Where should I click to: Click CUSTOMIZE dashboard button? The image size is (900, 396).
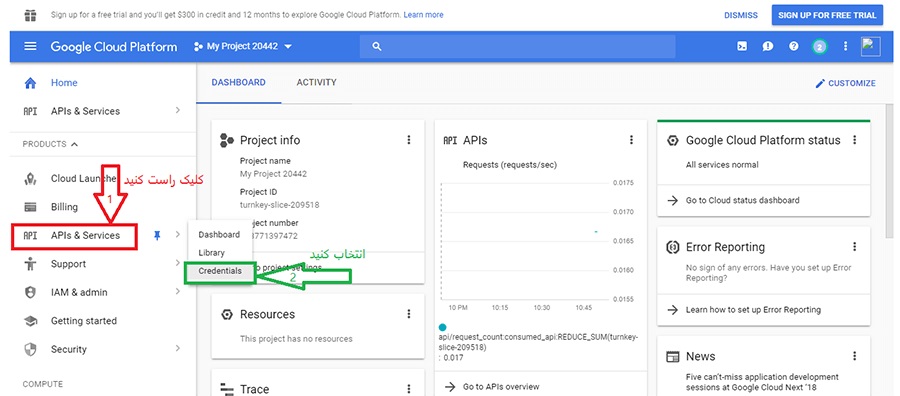tap(845, 83)
